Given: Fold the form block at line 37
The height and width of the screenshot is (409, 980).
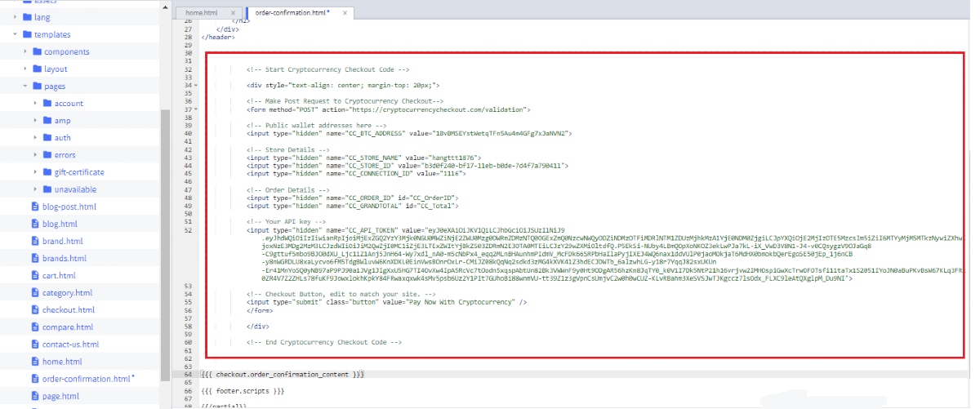Looking at the screenshot, I should pos(196,109).
